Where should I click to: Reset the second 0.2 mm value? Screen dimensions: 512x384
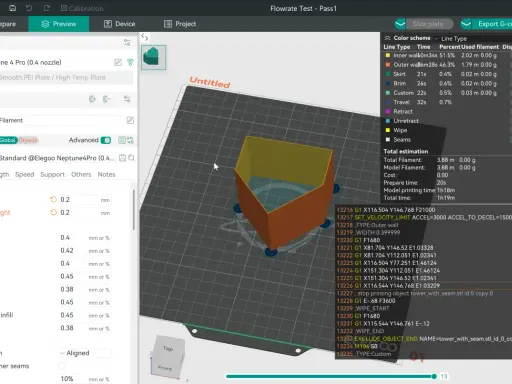[x=53, y=212]
